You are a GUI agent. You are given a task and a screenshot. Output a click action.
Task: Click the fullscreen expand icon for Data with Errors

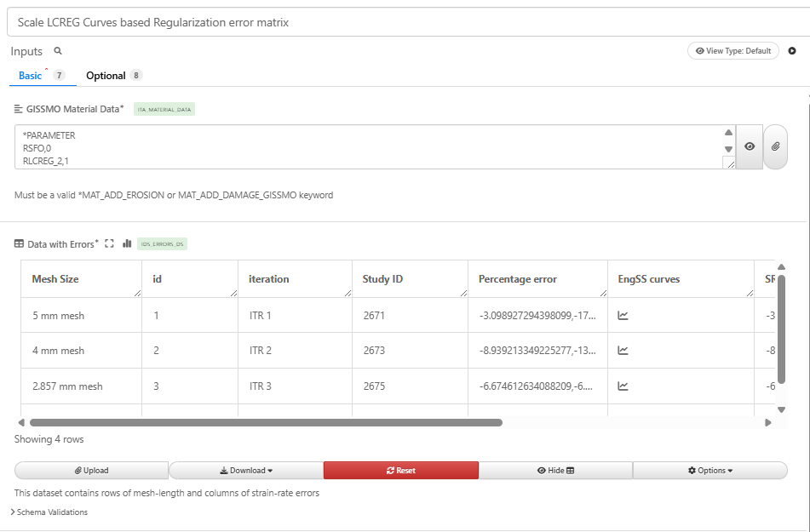pos(109,244)
